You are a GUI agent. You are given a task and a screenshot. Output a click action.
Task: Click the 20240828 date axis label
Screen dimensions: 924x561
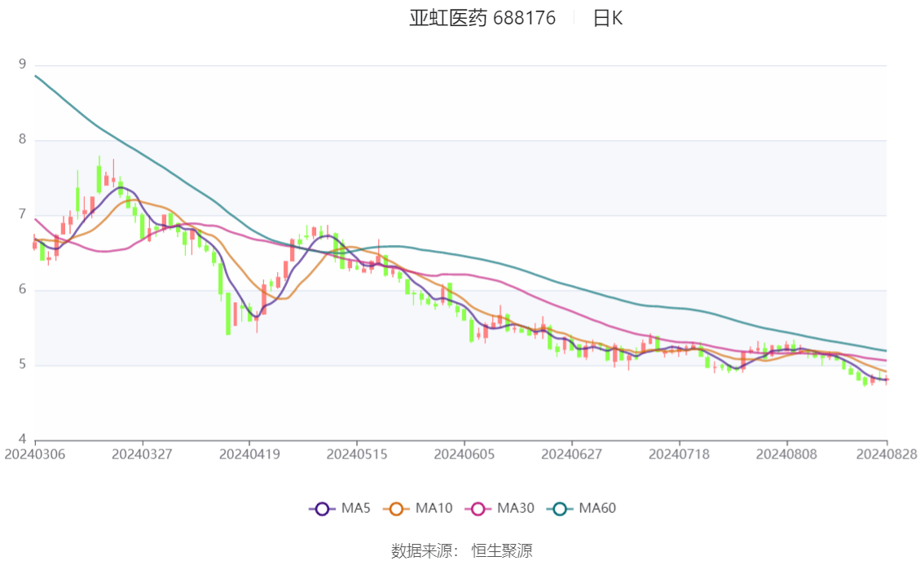[887, 454]
